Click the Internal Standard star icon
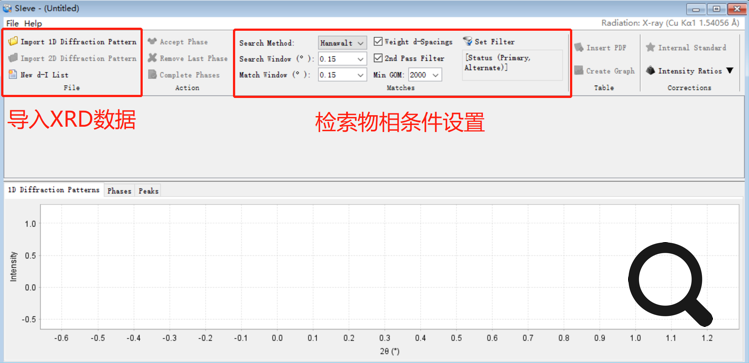749x363 pixels. point(650,47)
